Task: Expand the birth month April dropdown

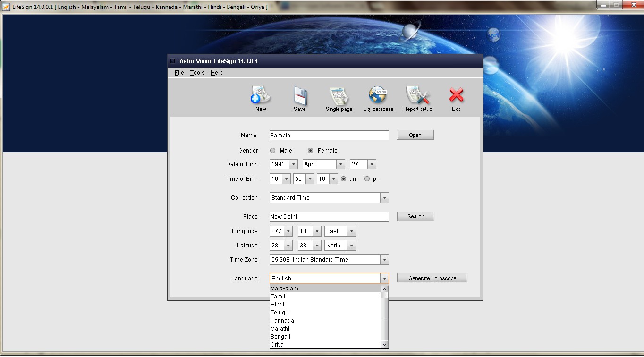Action: click(x=340, y=164)
